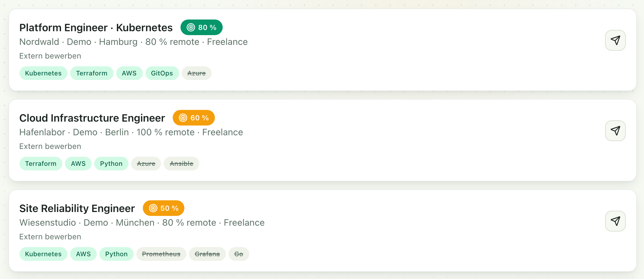Click send icon for Site Reliability Engineer
Image resolution: width=644 pixels, height=279 pixels.
click(615, 221)
